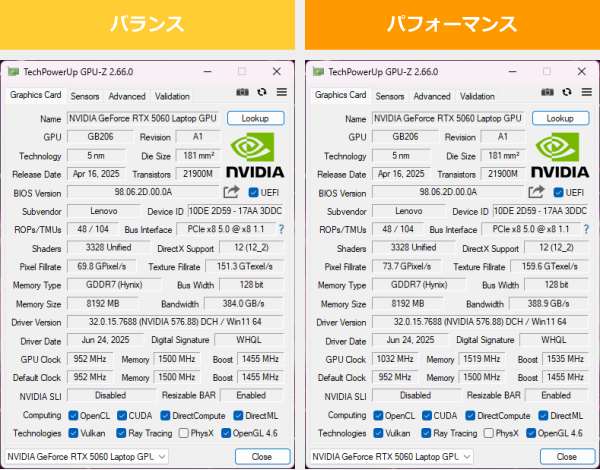Image resolution: width=600 pixels, height=470 pixels.
Task: Click BIOS share/export icon in right window
Action: (536, 191)
